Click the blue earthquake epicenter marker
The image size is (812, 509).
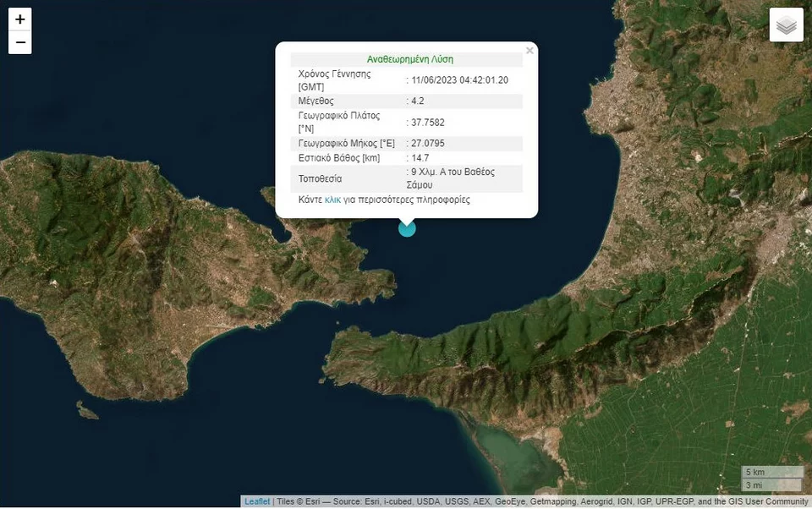407,227
